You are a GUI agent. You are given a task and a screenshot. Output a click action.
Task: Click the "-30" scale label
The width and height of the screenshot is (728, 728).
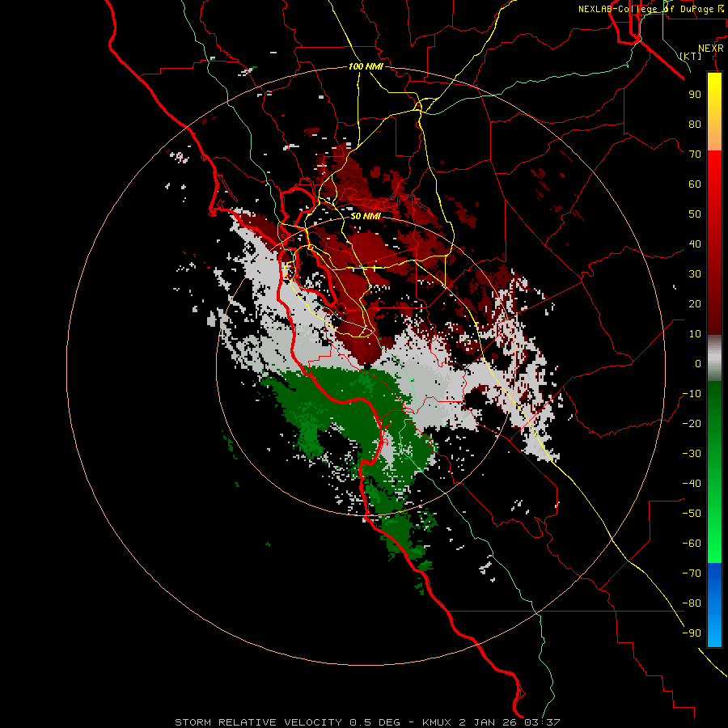(692, 454)
